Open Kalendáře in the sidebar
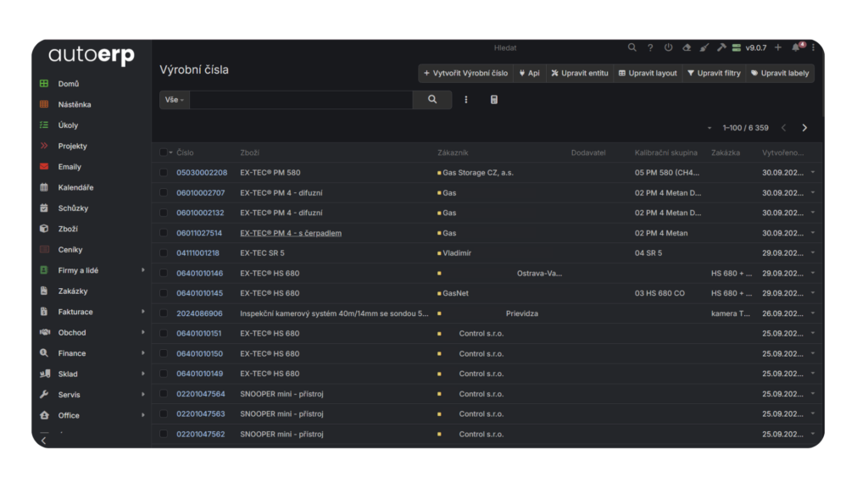The image size is (868, 488). pyautogui.click(x=75, y=187)
